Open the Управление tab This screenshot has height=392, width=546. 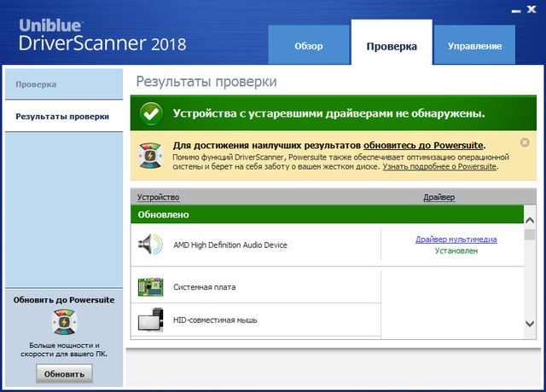tap(474, 46)
